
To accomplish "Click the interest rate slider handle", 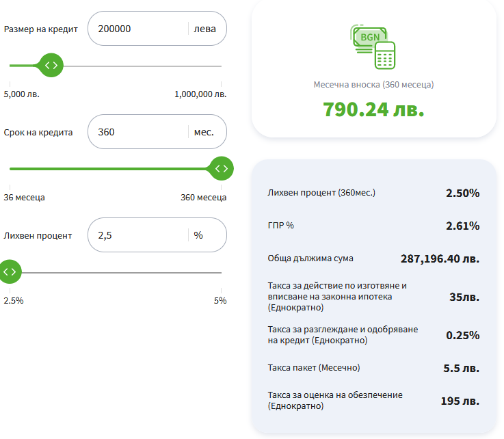I will click(x=10, y=272).
